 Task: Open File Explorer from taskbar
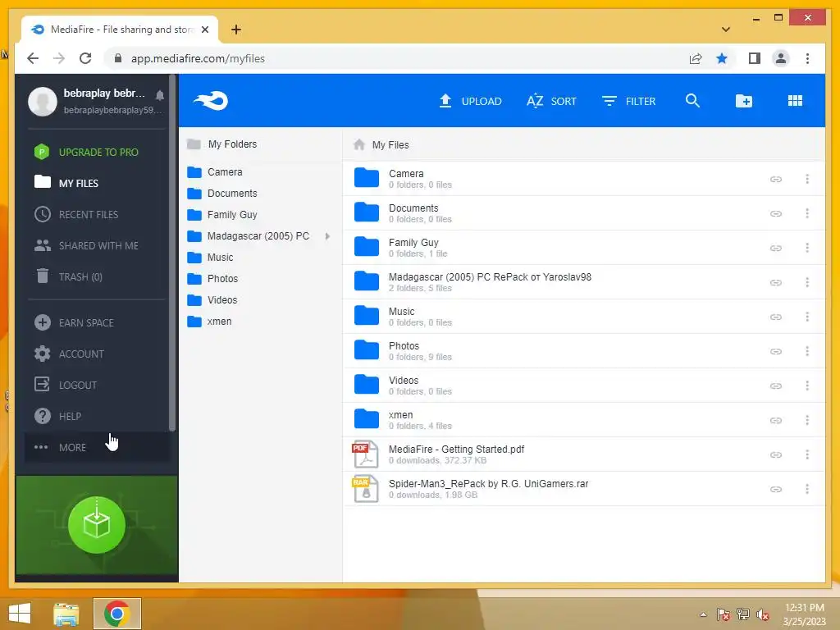coord(66,614)
